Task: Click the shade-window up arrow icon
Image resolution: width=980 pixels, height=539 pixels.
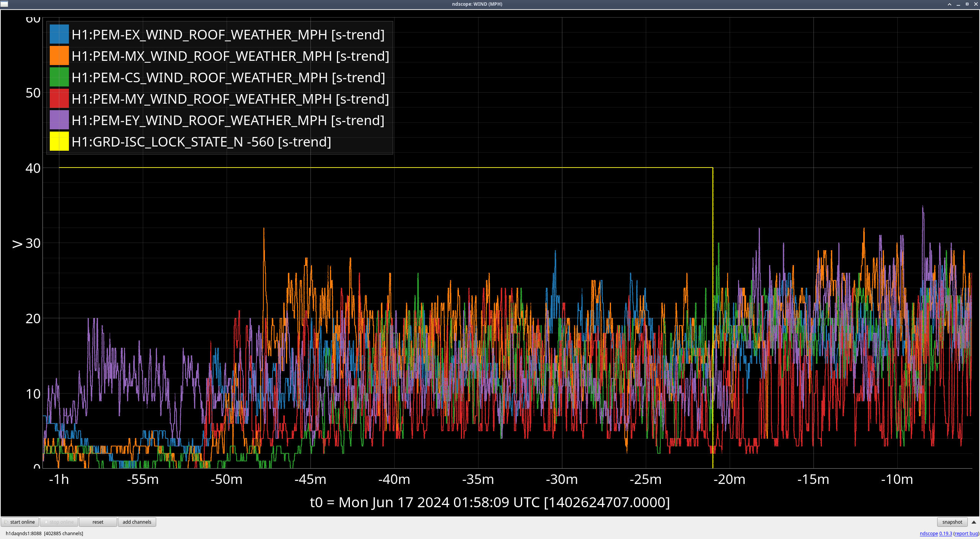Action: (x=950, y=4)
